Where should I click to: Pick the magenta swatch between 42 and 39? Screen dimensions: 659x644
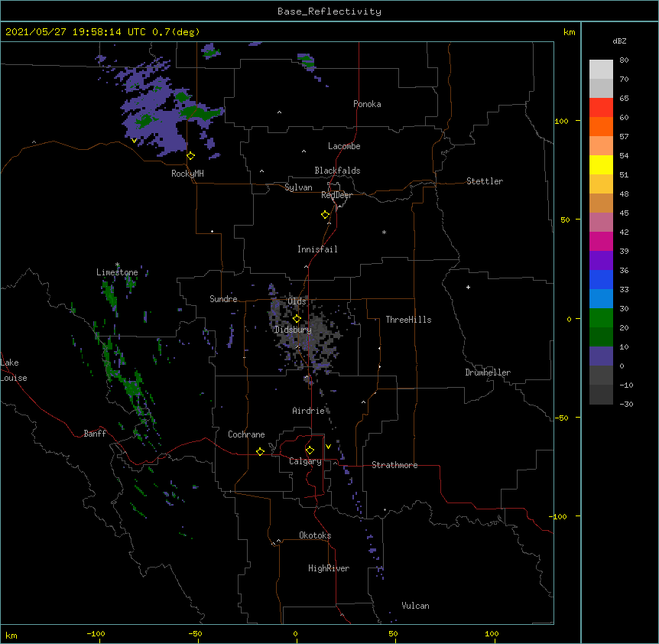pyautogui.click(x=601, y=241)
